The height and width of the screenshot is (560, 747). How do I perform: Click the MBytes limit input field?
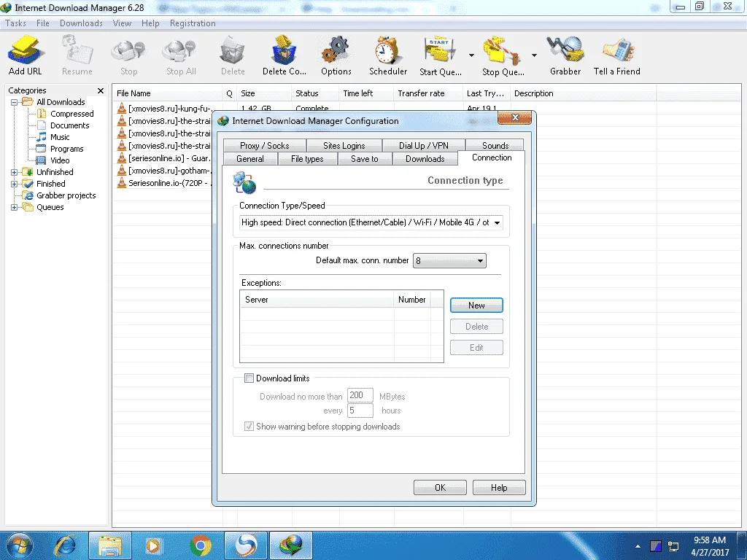(x=360, y=395)
